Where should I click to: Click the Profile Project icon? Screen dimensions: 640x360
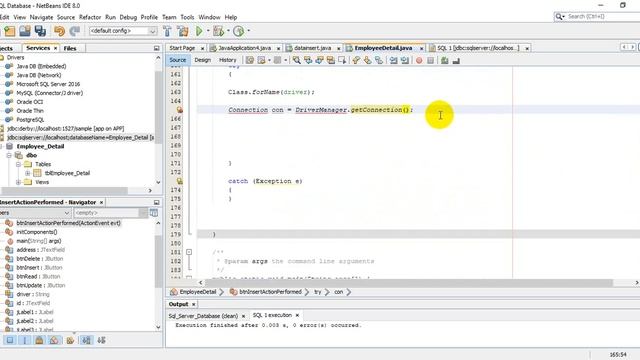click(239, 31)
